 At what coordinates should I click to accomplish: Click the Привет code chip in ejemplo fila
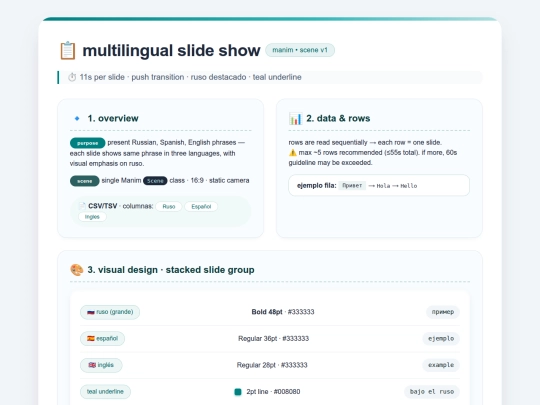(x=352, y=186)
